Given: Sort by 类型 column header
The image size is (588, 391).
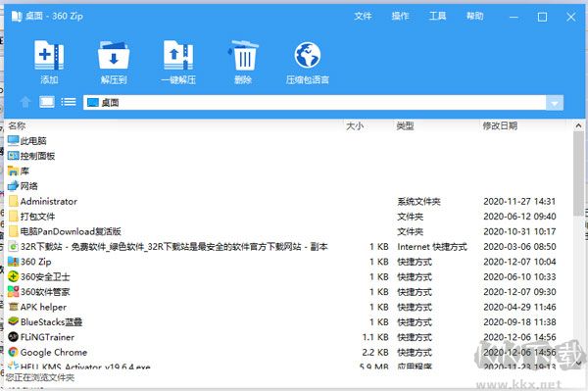Looking at the screenshot, I should pyautogui.click(x=405, y=125).
